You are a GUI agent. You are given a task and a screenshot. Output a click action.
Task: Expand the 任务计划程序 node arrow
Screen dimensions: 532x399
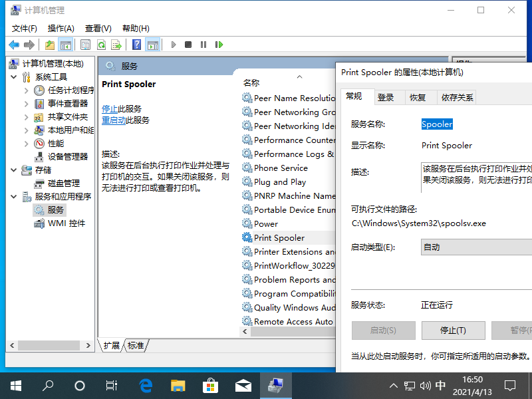pos(27,90)
